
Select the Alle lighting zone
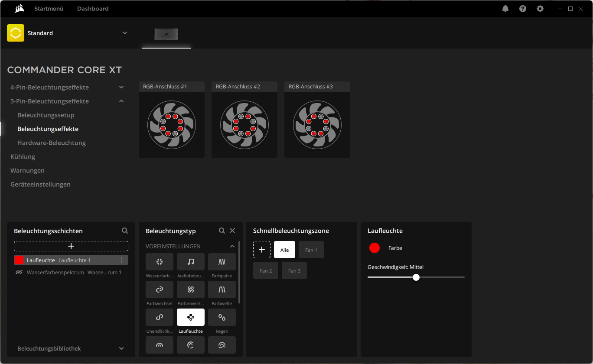pos(284,250)
